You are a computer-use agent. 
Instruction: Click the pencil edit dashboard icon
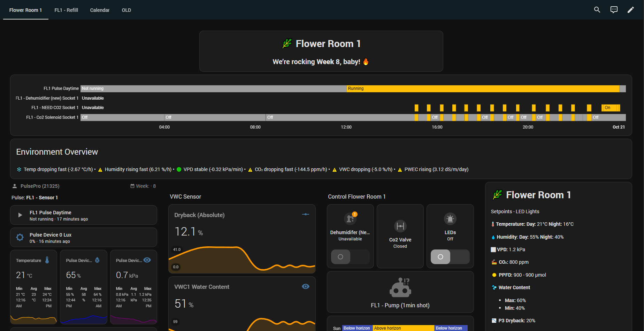pyautogui.click(x=630, y=10)
